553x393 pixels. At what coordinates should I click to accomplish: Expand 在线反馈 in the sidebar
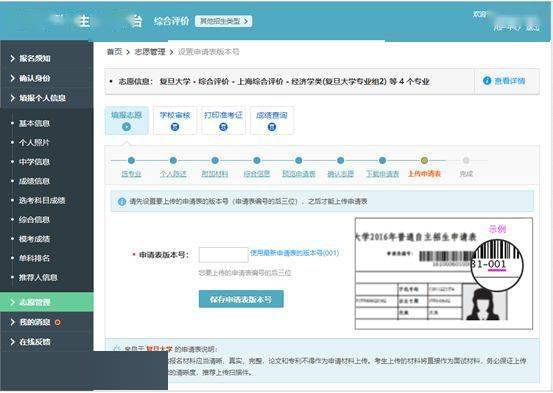[47, 342]
